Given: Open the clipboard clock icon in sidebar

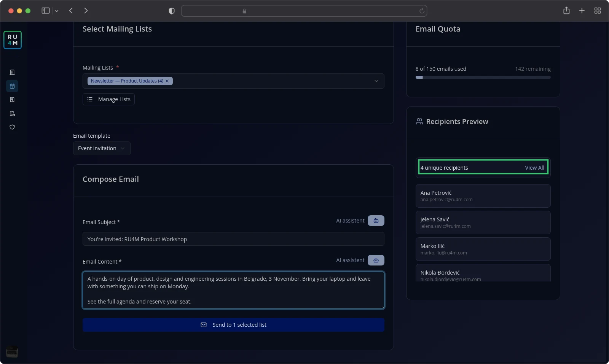Looking at the screenshot, I should pyautogui.click(x=12, y=113).
